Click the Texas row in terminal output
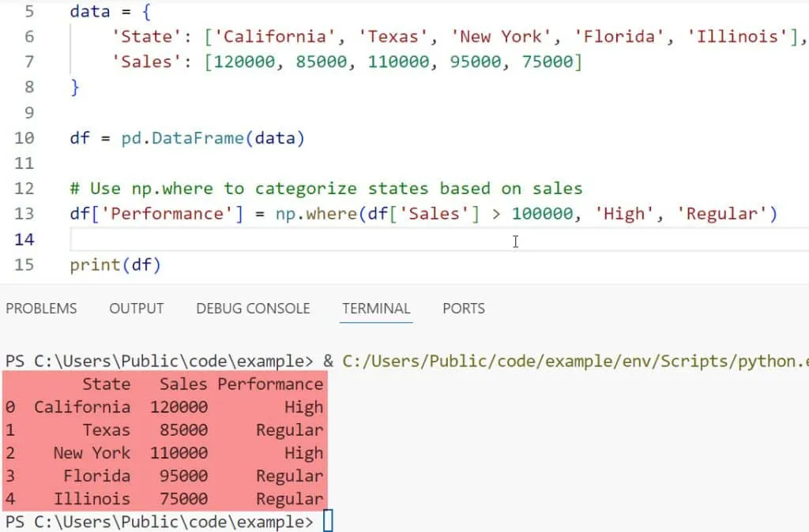This screenshot has height=532, width=809. [x=164, y=430]
